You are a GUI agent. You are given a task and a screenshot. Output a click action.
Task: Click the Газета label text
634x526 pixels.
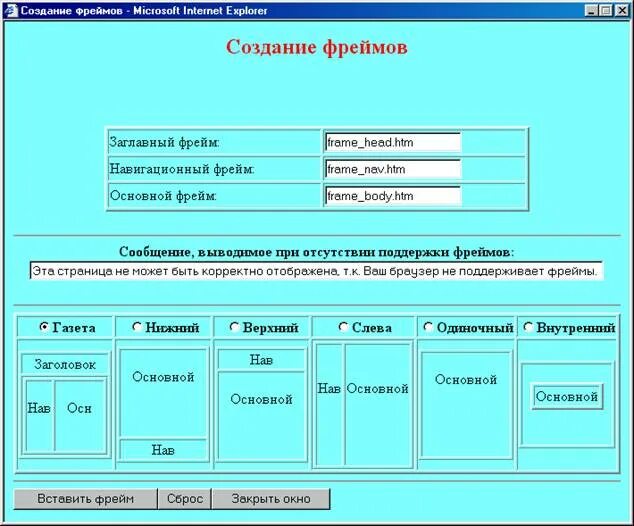coord(74,327)
